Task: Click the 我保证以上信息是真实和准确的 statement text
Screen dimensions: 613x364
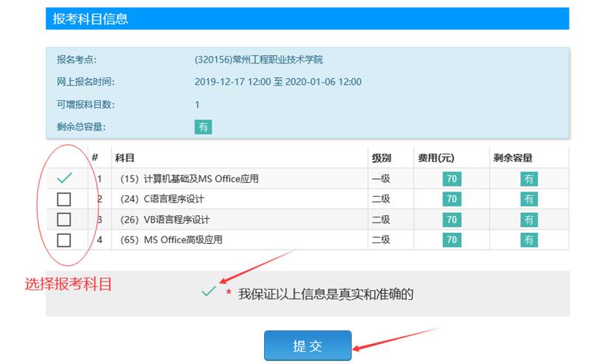Action: click(x=325, y=294)
